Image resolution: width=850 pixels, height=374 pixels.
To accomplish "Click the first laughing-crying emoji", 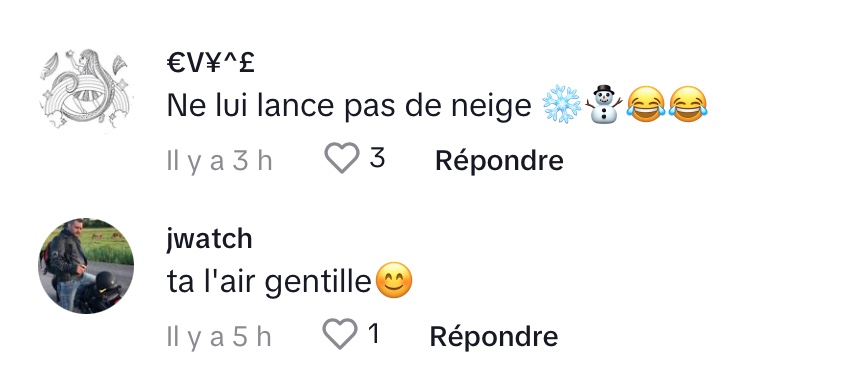I will coord(646,104).
